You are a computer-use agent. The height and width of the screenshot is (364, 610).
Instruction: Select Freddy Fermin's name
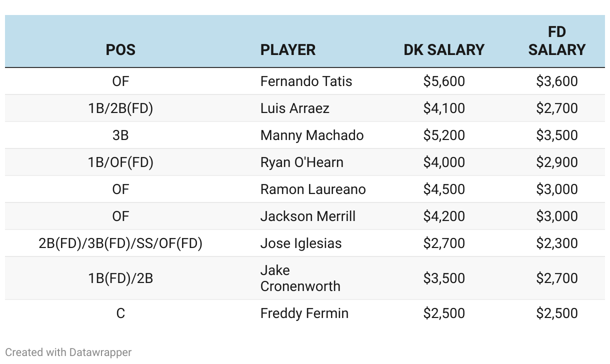point(304,313)
